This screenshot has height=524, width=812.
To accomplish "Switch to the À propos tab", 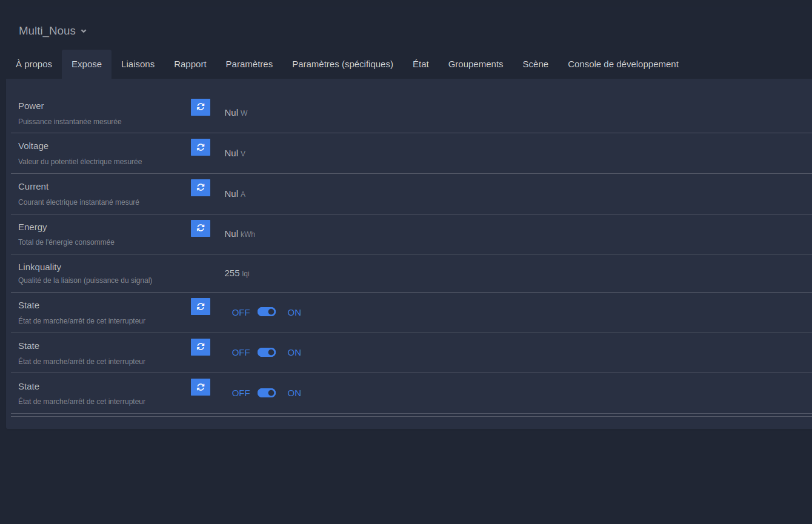I will point(34,64).
